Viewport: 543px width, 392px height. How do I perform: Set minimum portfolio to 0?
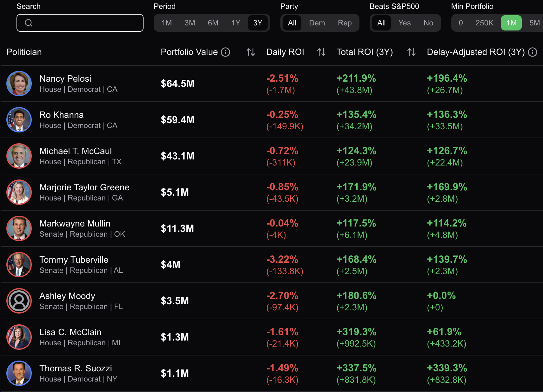461,23
